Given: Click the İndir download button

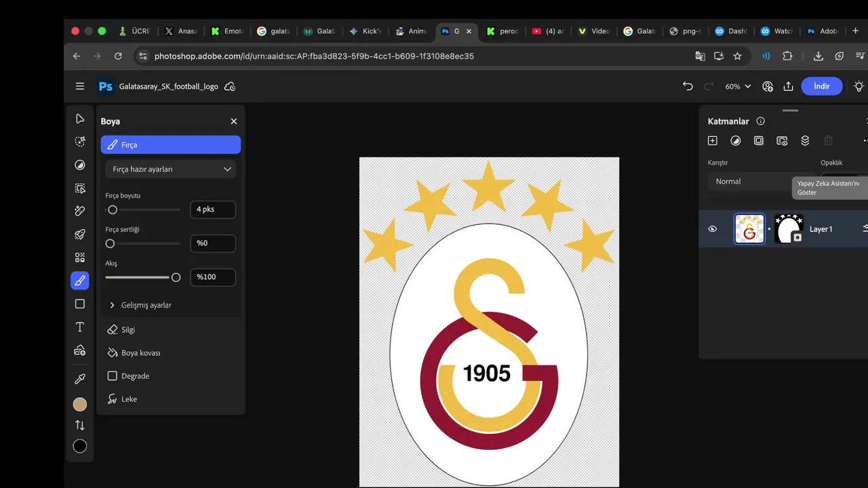Looking at the screenshot, I should click(x=822, y=86).
